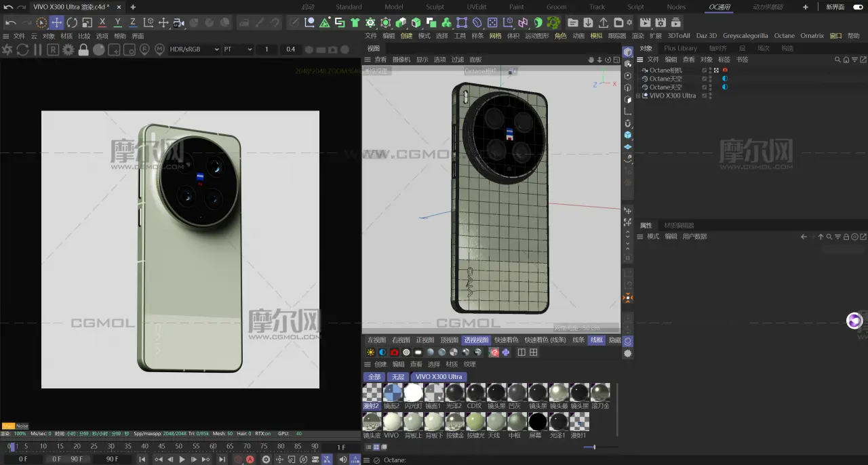This screenshot has width=868, height=465.
Task: Select the Rotate tool in top toolbar
Action: [72, 22]
